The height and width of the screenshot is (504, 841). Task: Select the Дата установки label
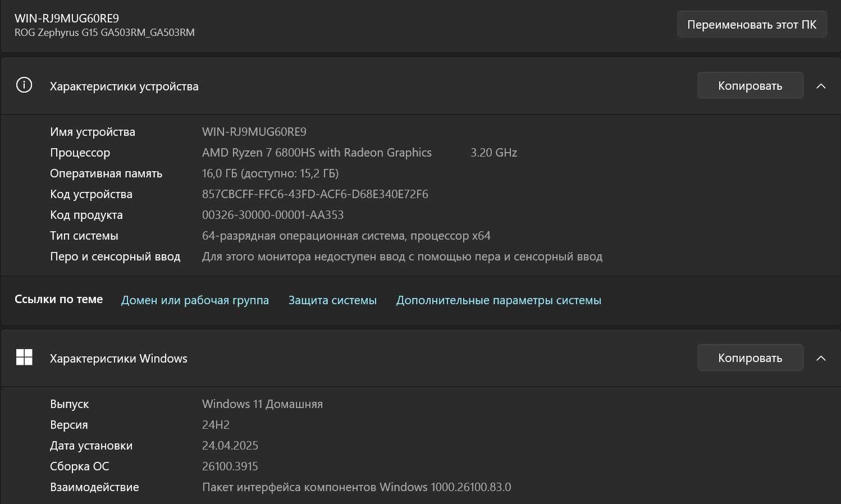[x=92, y=446]
